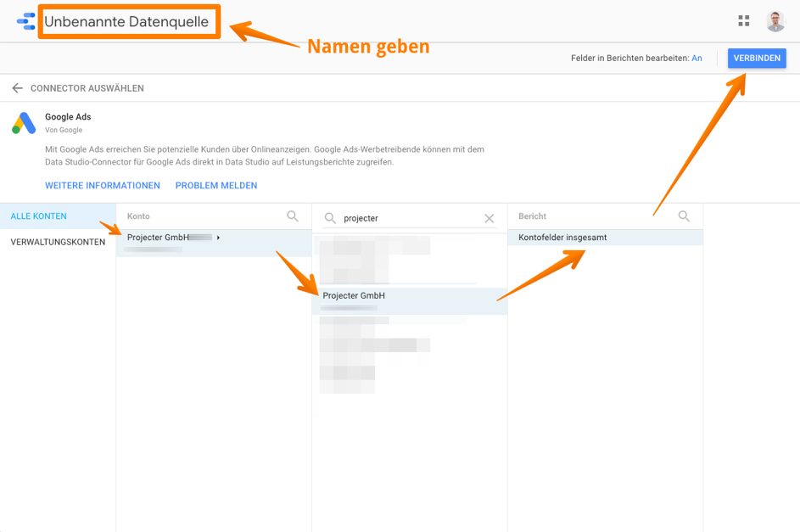Click the CONNECTOR AUSWÄHLEN label

[x=87, y=88]
